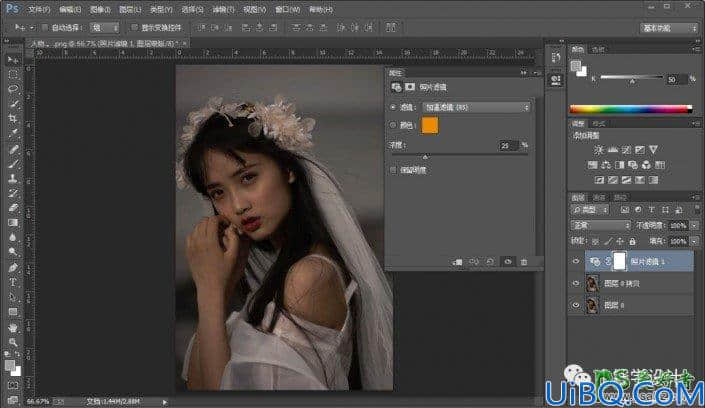Viewport: 705px width, 408px height.
Task: Delete the adjustment via Properties trash icon
Action: [524, 262]
